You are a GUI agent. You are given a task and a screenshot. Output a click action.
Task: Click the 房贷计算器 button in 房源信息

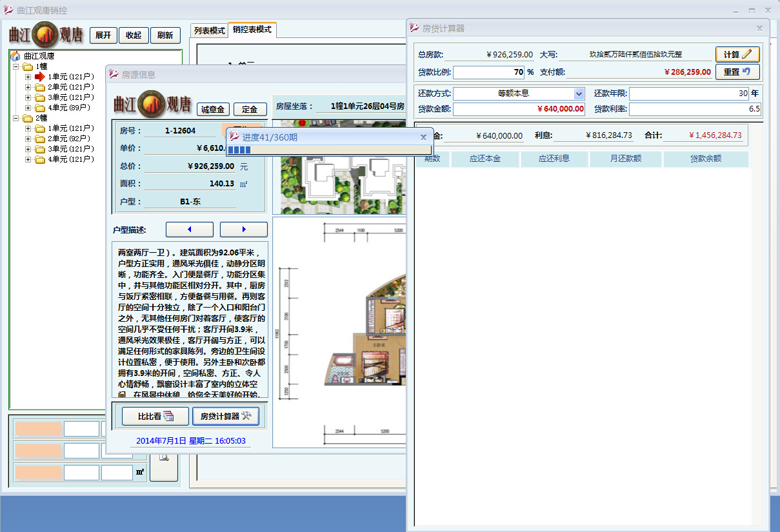[226, 417]
